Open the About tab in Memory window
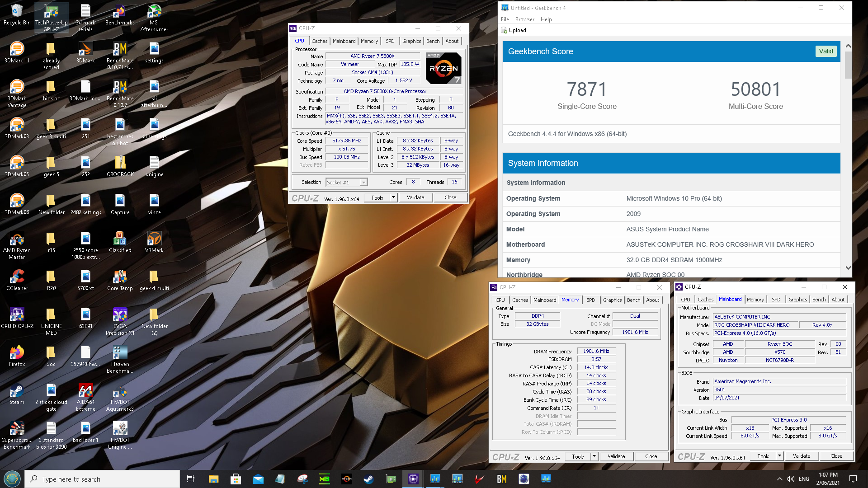 652,300
